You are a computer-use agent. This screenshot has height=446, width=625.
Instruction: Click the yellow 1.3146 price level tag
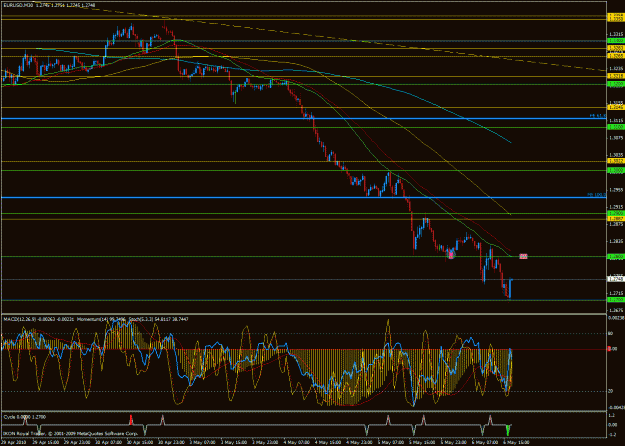click(x=616, y=107)
